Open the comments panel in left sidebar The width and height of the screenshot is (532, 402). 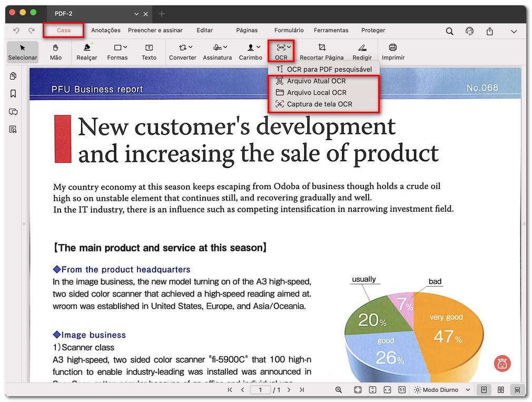(x=13, y=112)
